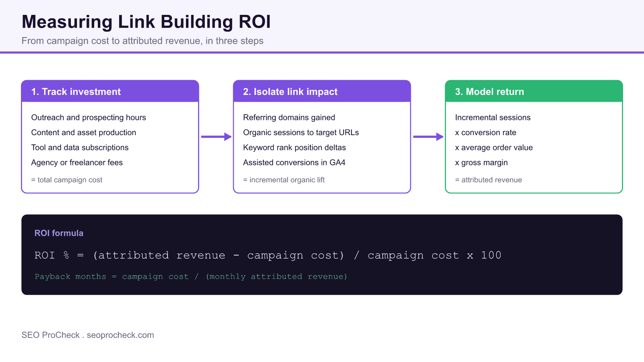644x362 pixels.
Task: Click the 'ROI formula' label
Action: [59, 233]
